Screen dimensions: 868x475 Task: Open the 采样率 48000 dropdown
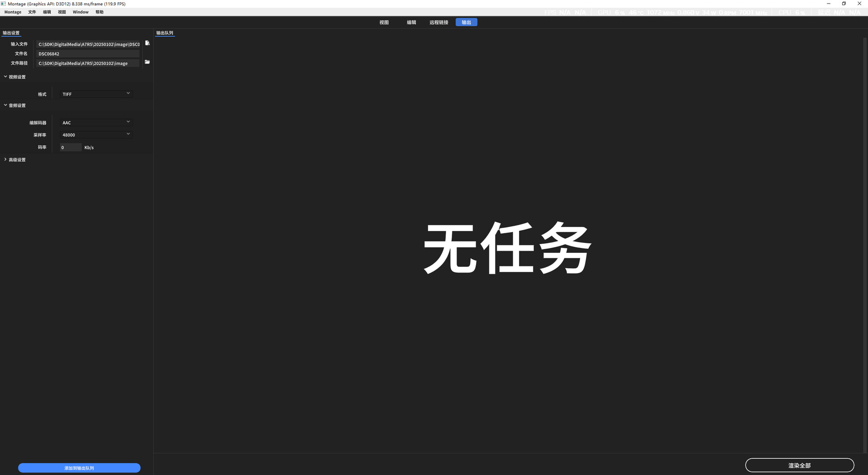click(96, 135)
